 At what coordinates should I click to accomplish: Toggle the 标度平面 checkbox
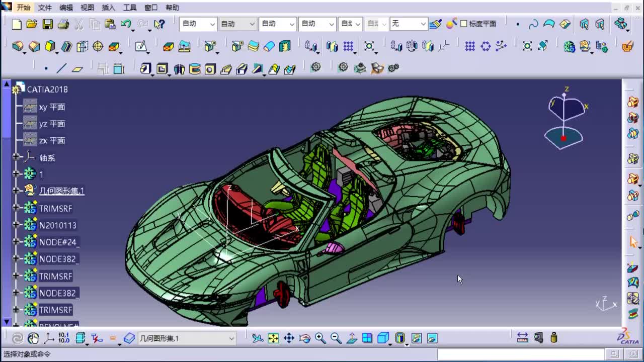tap(463, 24)
